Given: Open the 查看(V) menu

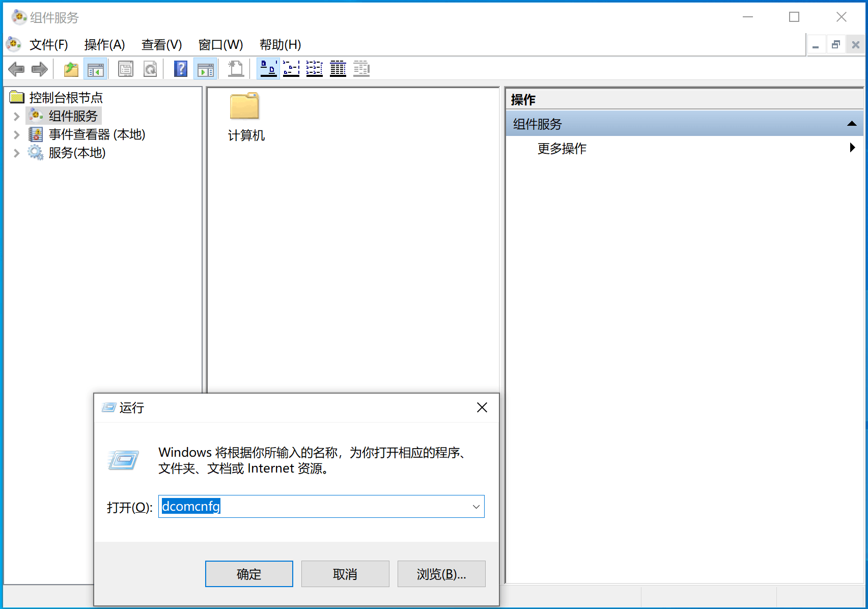Looking at the screenshot, I should 161,45.
